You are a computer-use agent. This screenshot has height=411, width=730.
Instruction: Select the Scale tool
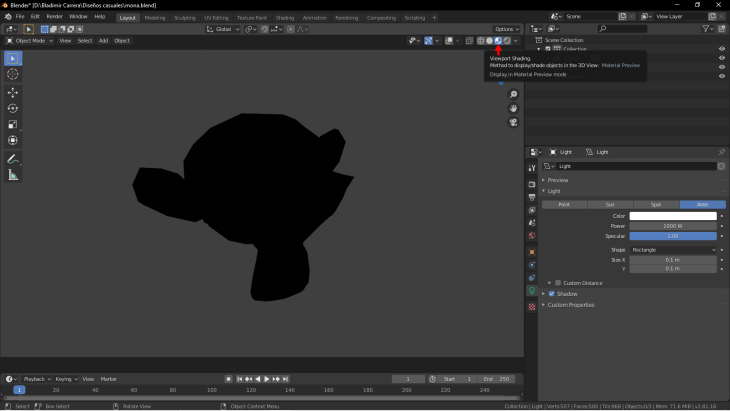(13, 124)
